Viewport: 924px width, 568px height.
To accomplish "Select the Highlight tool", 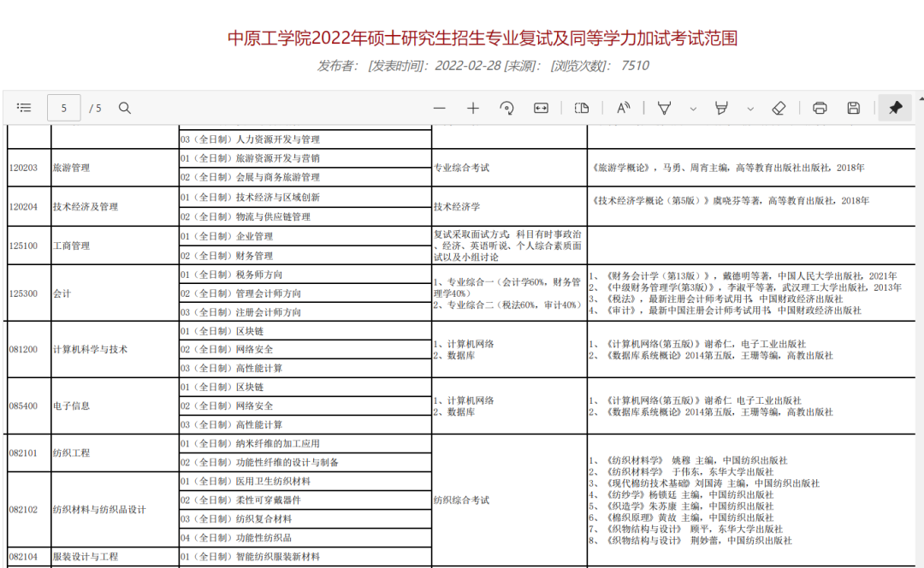I will click(x=721, y=108).
